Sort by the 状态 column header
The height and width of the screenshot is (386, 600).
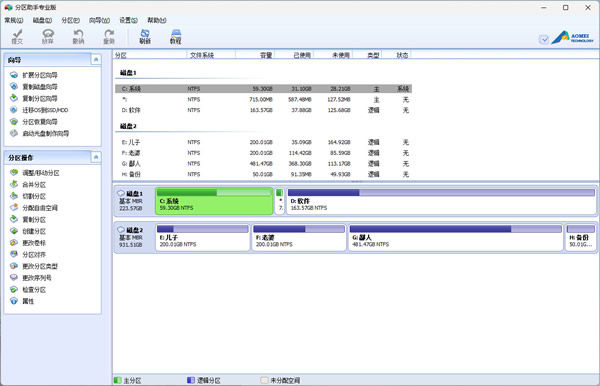[396, 55]
